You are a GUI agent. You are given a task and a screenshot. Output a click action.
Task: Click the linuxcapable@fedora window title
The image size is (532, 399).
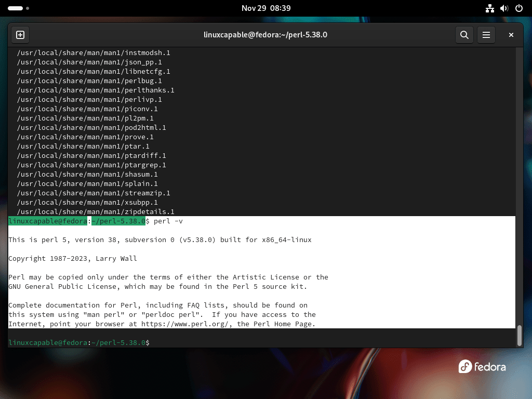click(265, 35)
